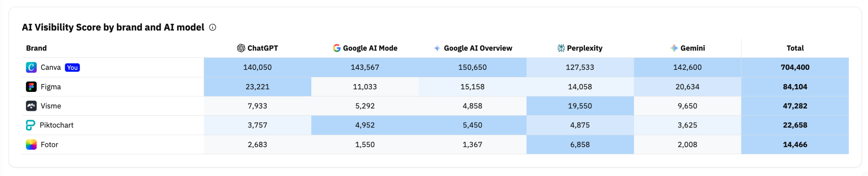Click the blue You badge next to Canva
Viewport: 868px width, 176px height.
coord(72,67)
